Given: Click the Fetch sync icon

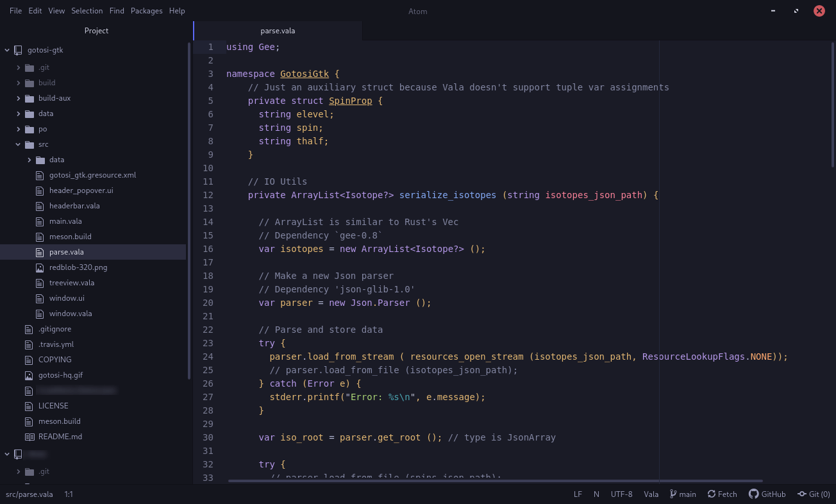Looking at the screenshot, I should tap(712, 494).
